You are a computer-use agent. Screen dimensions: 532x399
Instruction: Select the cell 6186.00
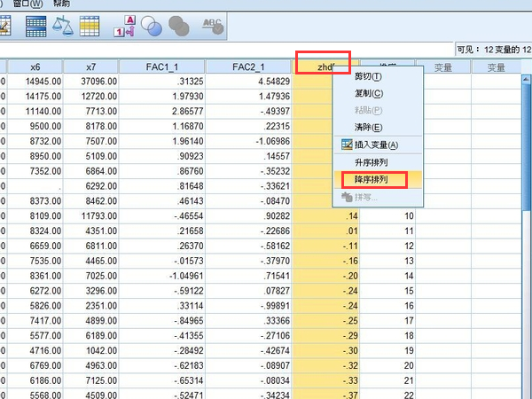[x=35, y=380]
